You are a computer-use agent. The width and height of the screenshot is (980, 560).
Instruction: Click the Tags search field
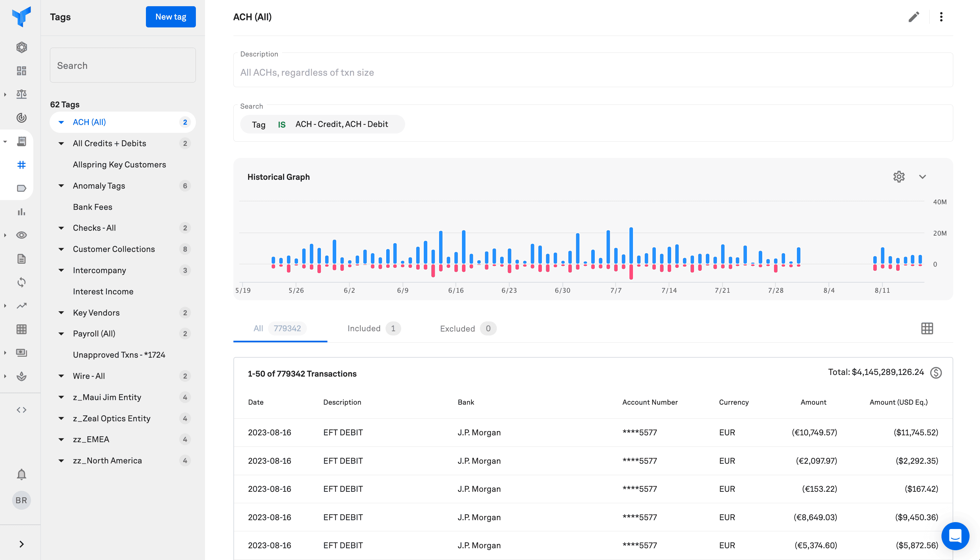click(123, 65)
